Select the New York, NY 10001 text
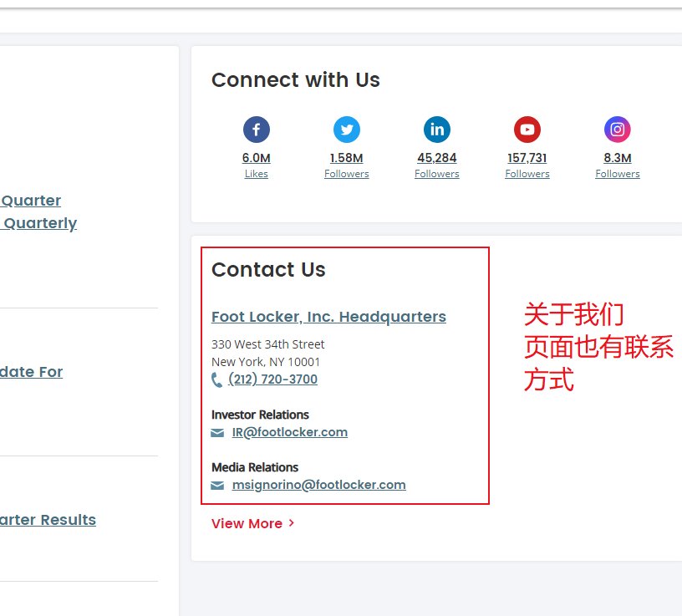This screenshot has width=682, height=616. [x=265, y=362]
